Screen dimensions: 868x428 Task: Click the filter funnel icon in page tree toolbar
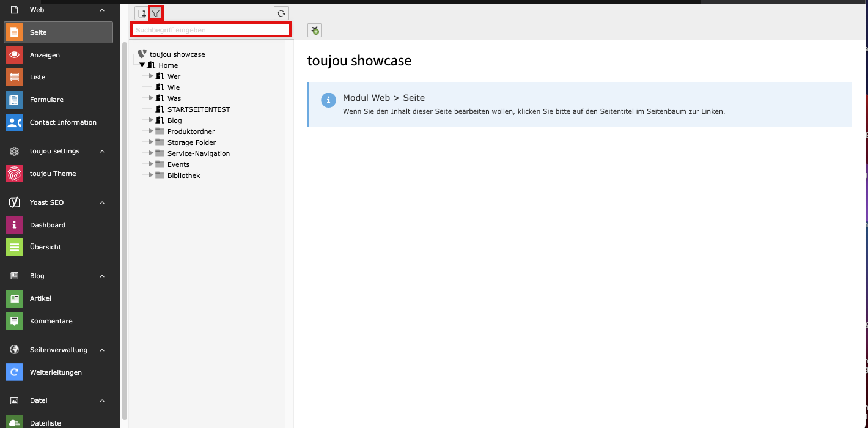(x=156, y=13)
